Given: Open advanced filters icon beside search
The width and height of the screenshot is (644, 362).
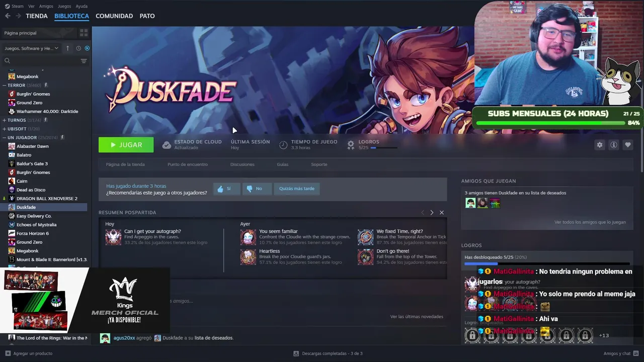Looking at the screenshot, I should (84, 61).
